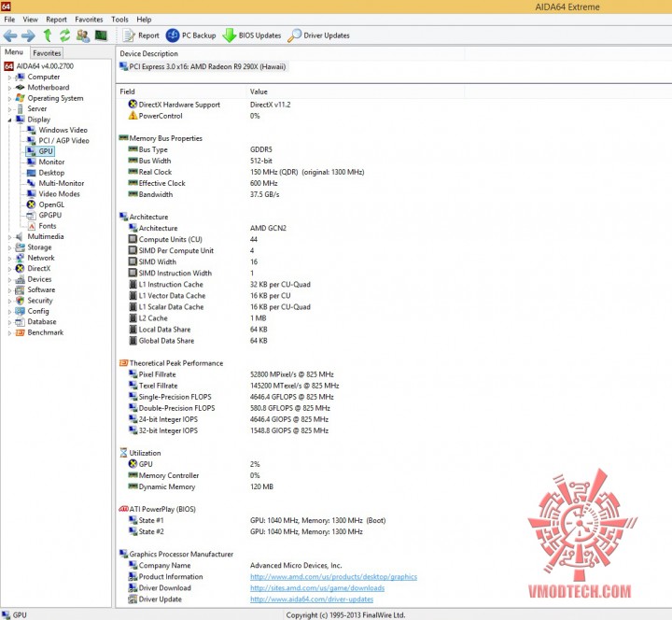Expand the Computer tree node
The width and height of the screenshot is (672, 620).
click(x=9, y=77)
